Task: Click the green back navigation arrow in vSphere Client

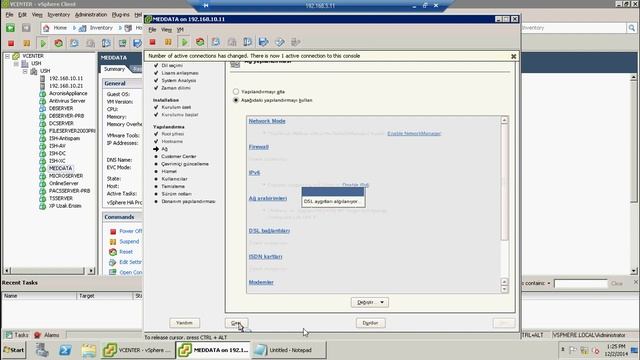Action: (x=10, y=28)
